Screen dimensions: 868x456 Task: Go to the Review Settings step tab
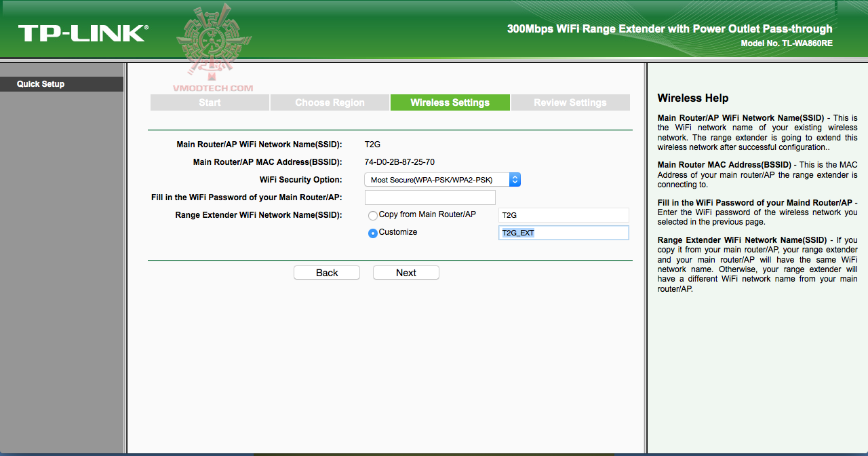[x=570, y=102]
